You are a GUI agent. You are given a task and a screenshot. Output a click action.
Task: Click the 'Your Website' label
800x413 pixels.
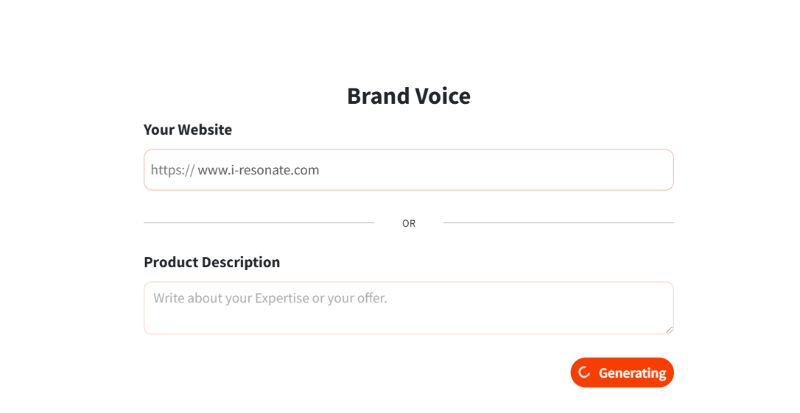[x=188, y=130]
